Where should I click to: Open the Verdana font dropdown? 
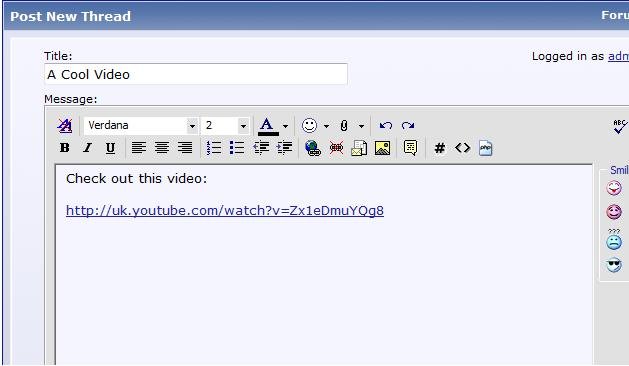pos(141,126)
